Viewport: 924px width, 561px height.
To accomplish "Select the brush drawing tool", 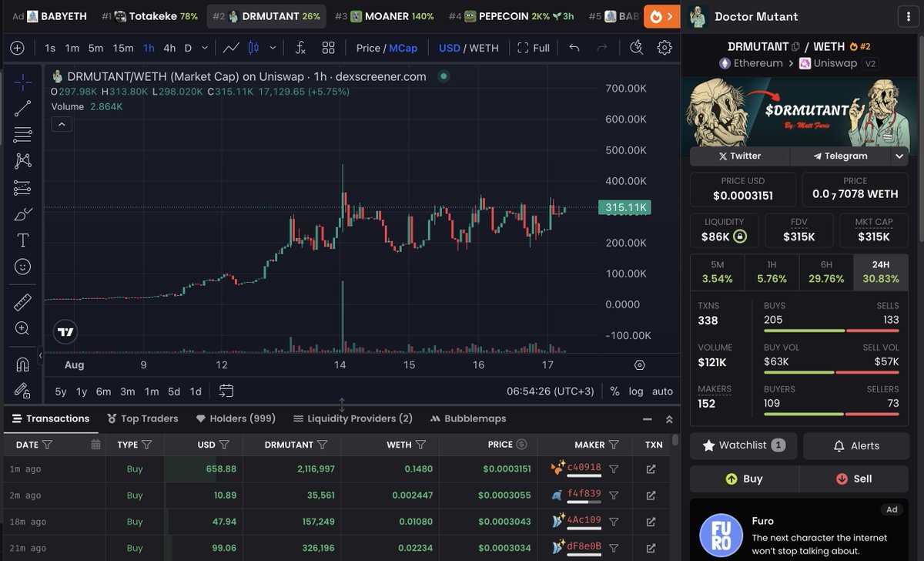I will (22, 213).
